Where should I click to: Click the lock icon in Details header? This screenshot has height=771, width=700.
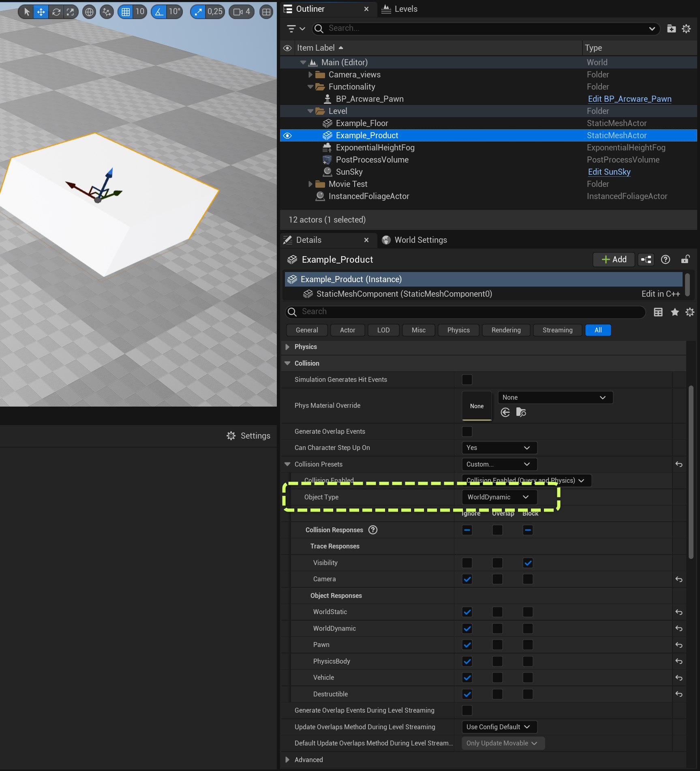tap(685, 259)
